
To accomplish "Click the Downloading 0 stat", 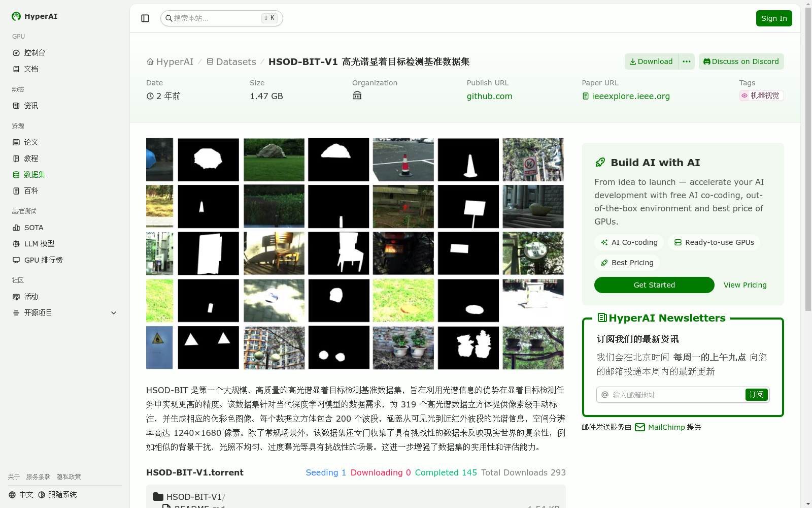I will [381, 472].
